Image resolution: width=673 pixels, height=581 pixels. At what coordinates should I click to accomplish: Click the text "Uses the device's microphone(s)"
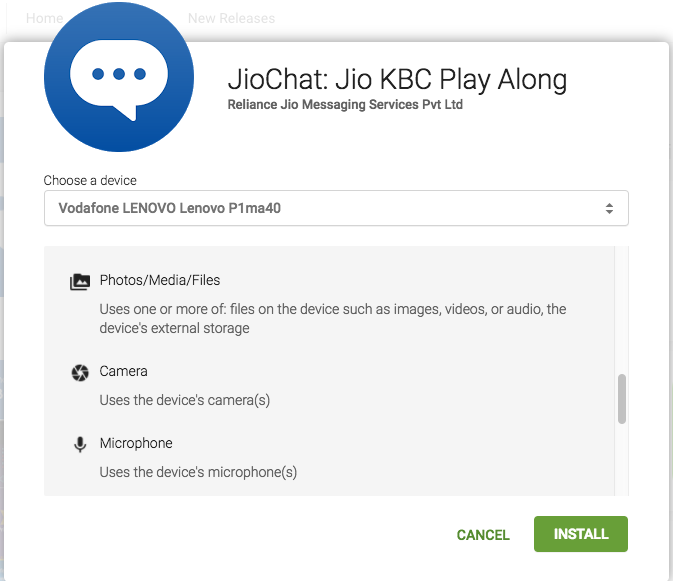coord(198,472)
